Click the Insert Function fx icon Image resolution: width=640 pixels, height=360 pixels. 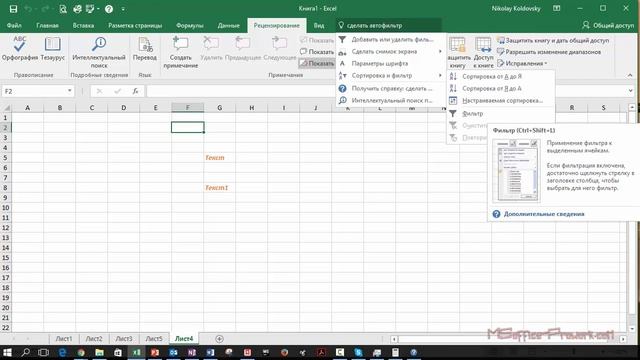coord(135,91)
